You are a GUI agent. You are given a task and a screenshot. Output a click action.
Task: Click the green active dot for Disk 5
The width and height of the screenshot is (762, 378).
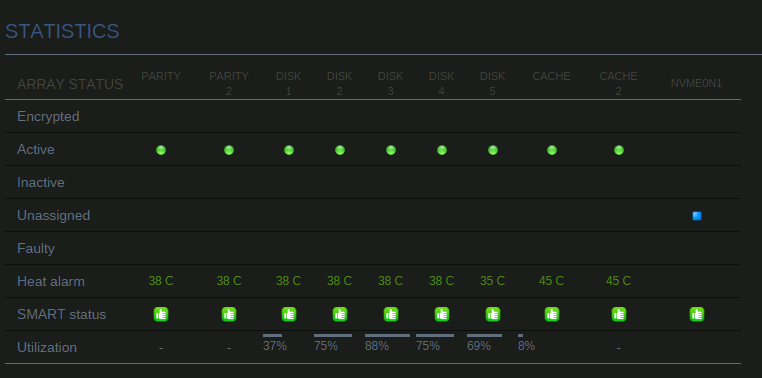pos(493,150)
